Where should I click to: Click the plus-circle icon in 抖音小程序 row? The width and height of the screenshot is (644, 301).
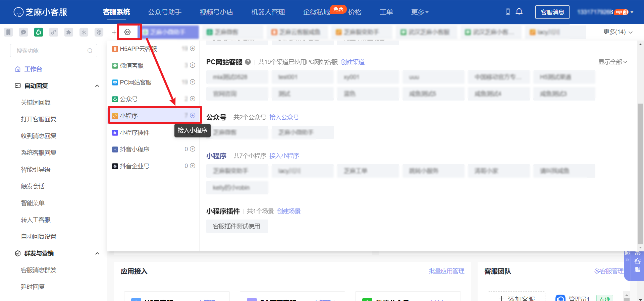pos(193,149)
